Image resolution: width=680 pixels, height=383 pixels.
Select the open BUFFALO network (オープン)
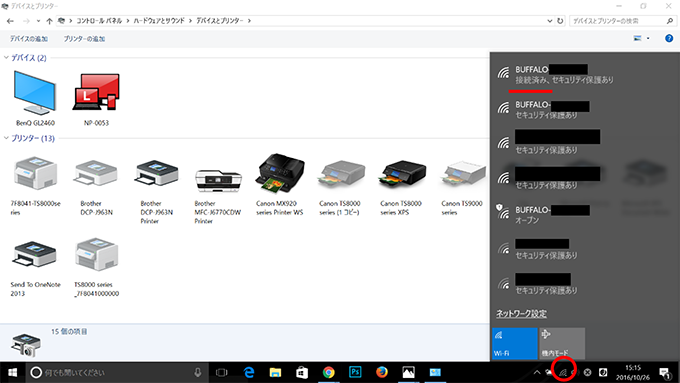pyautogui.click(x=585, y=215)
